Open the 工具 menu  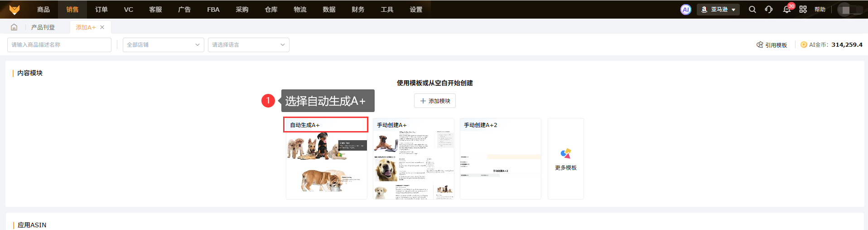pos(387,10)
